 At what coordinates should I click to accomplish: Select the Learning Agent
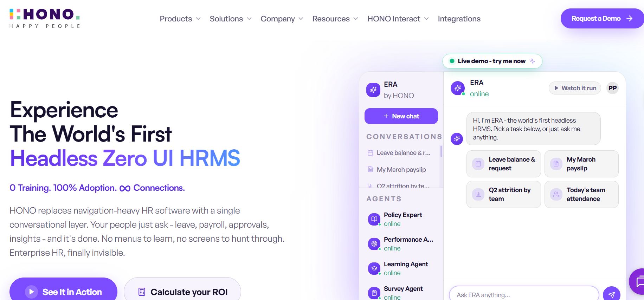pyautogui.click(x=401, y=268)
